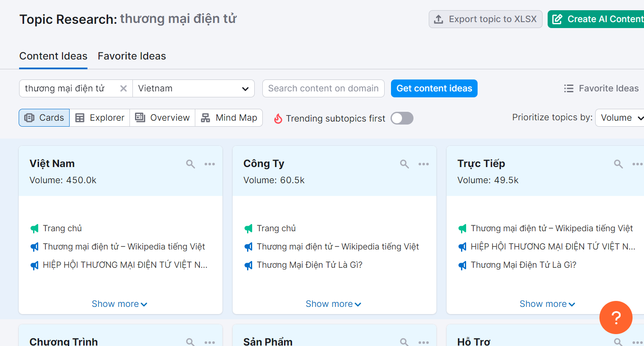Click search icon on Chương Trình card

point(191,342)
